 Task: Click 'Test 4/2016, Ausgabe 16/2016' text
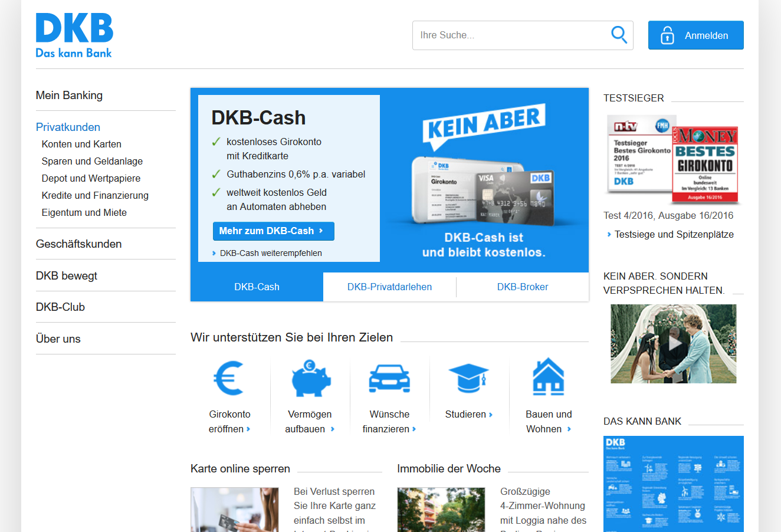pyautogui.click(x=668, y=215)
